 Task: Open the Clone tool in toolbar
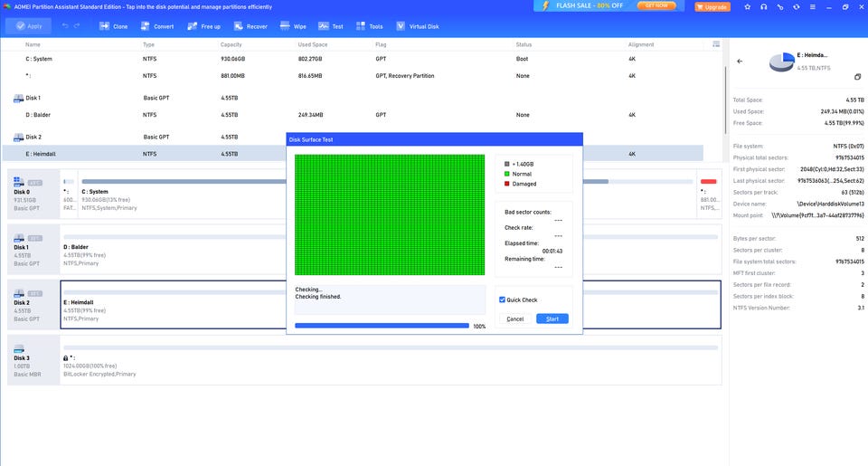pos(113,26)
